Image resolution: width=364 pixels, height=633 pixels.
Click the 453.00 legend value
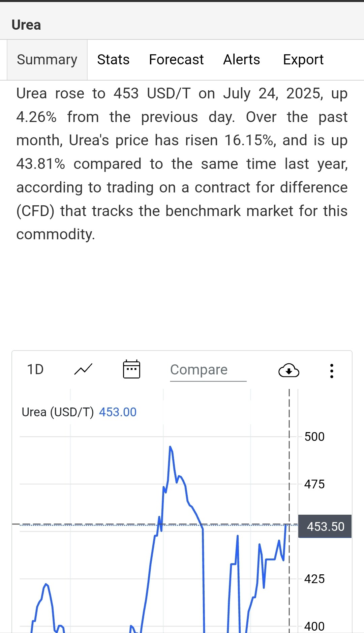(x=118, y=412)
